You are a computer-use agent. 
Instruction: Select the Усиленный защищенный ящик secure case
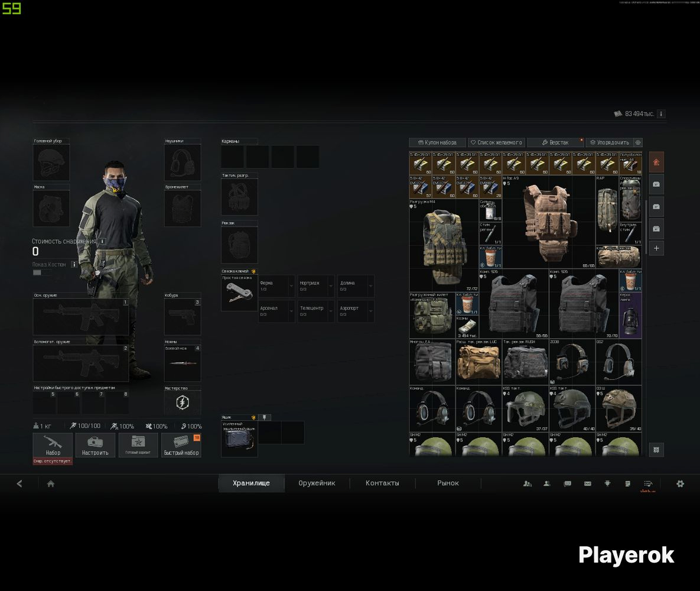coord(239,439)
